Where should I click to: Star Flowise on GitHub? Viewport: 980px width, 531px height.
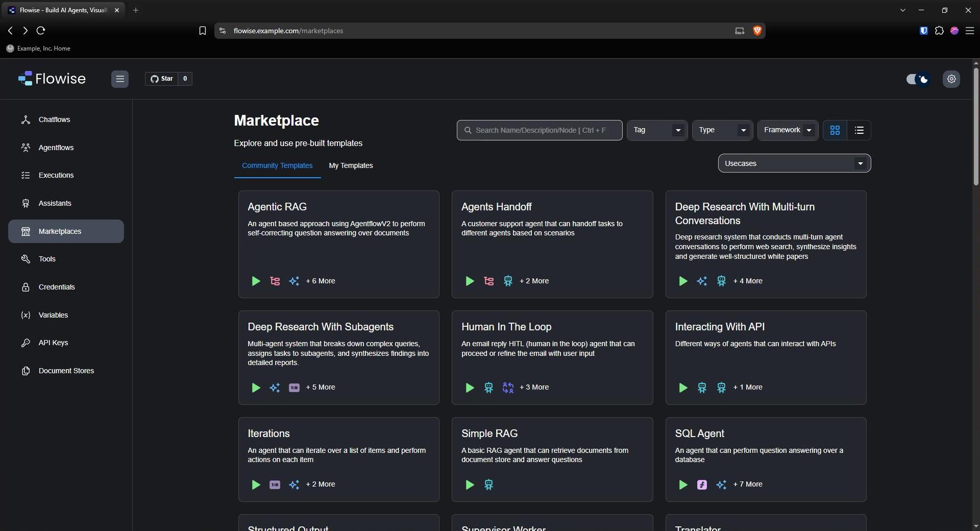pyautogui.click(x=162, y=79)
